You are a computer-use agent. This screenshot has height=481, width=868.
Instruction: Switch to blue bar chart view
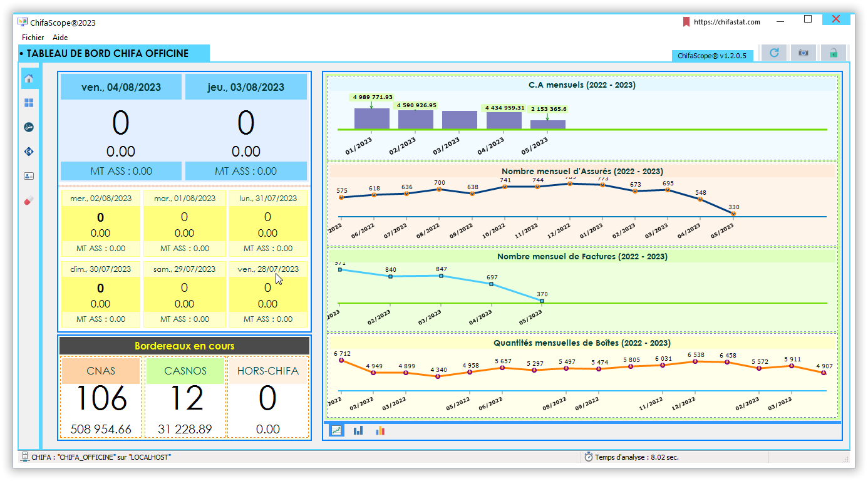358,430
